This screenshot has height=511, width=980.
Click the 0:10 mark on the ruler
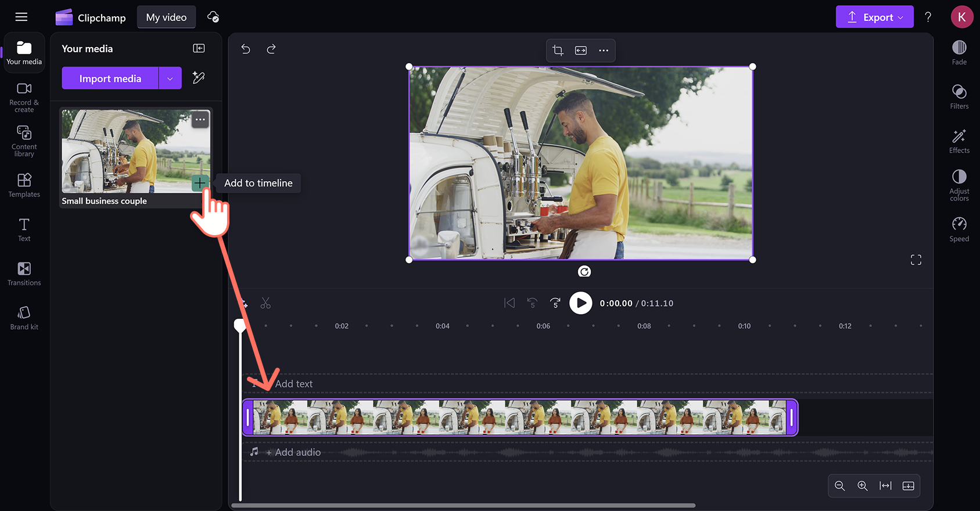(744, 326)
